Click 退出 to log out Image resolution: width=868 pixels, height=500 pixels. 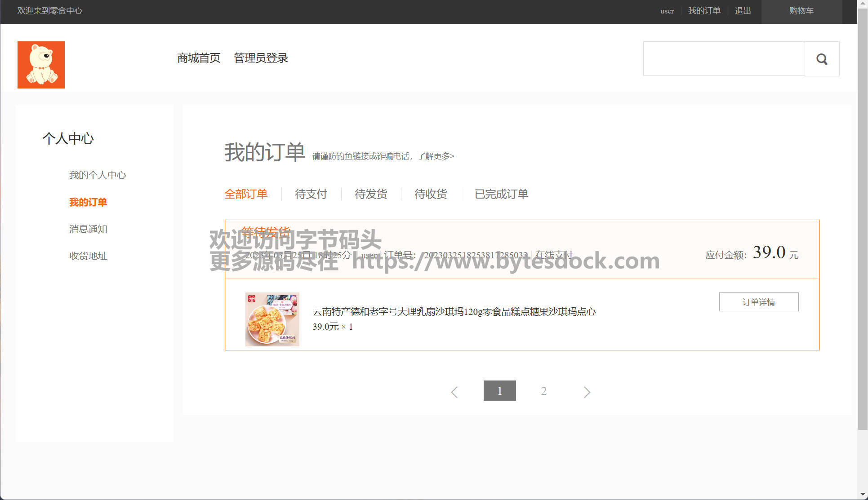(743, 11)
